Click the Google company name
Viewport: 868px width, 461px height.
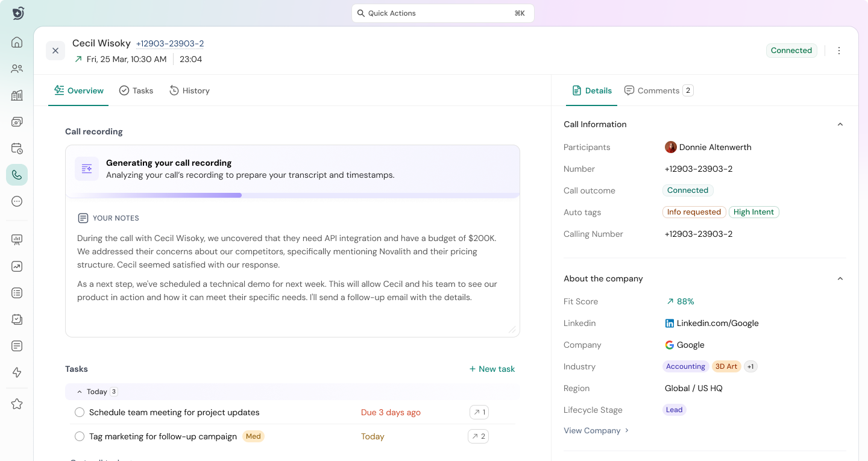click(691, 345)
